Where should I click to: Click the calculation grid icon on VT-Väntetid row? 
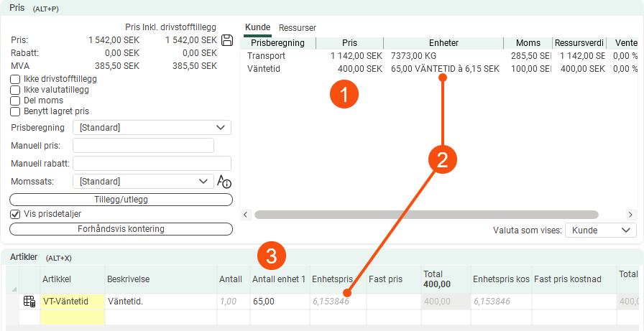coord(29,302)
